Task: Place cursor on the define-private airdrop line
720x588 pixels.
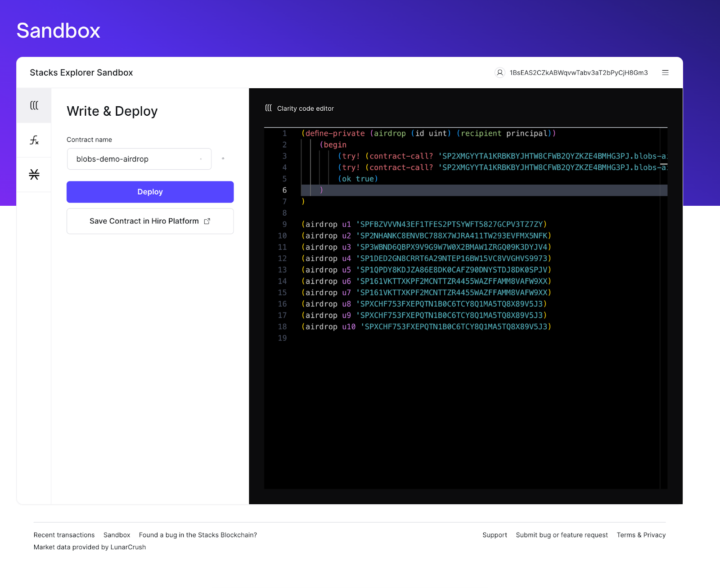Action: (429, 133)
